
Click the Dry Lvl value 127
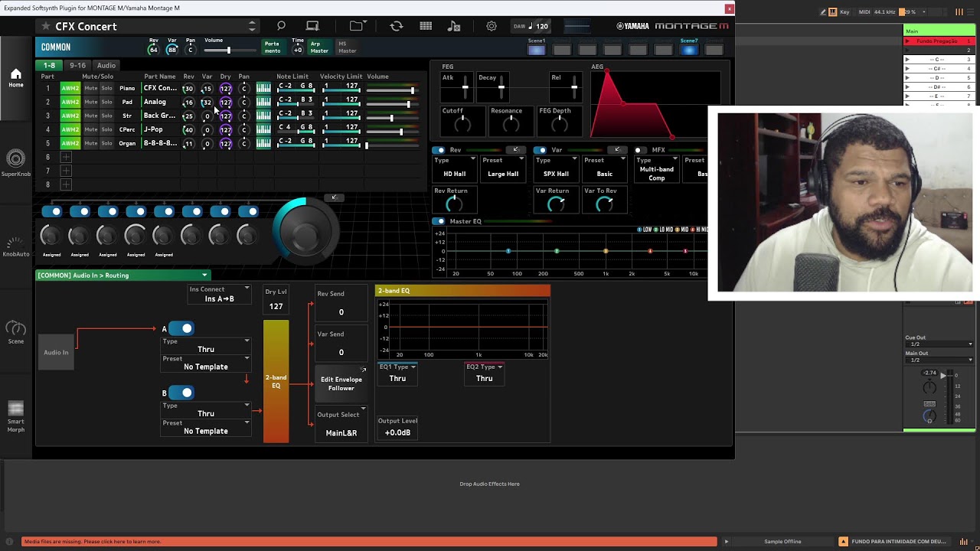coord(276,306)
